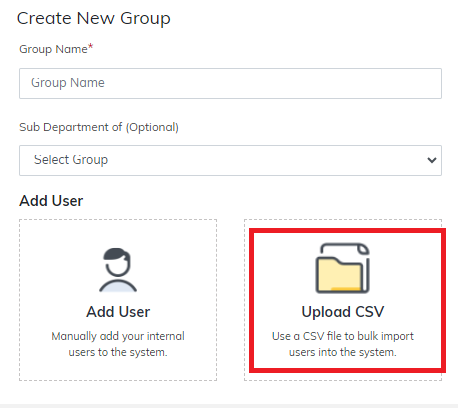Open the Sub Department Select Group combo box
This screenshot has height=408, width=458.
point(230,160)
